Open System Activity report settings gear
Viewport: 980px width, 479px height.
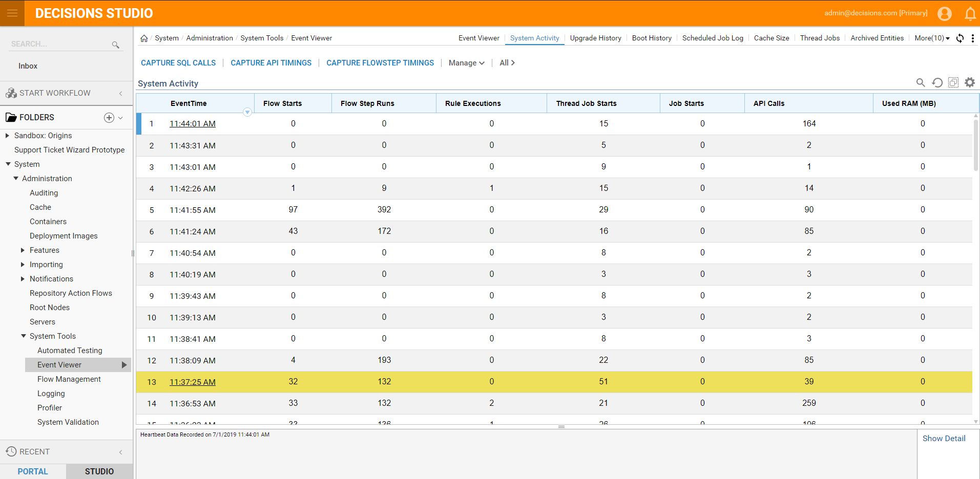(x=970, y=82)
